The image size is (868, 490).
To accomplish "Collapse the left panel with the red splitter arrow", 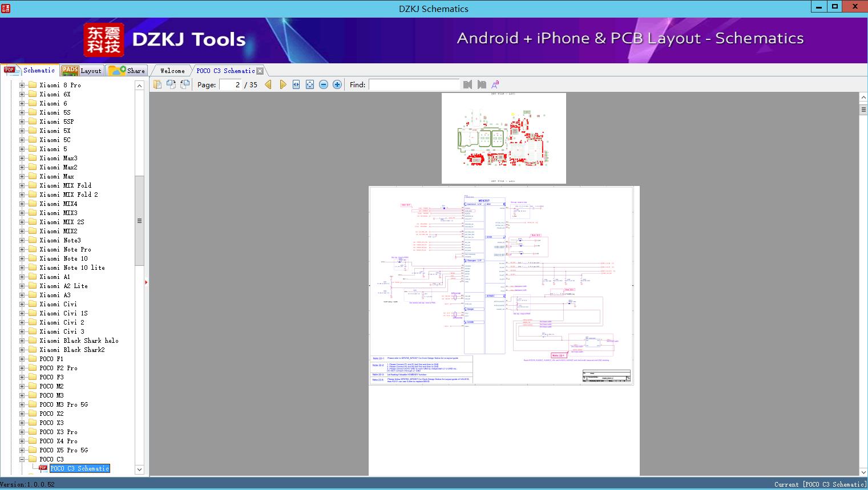I will point(146,282).
